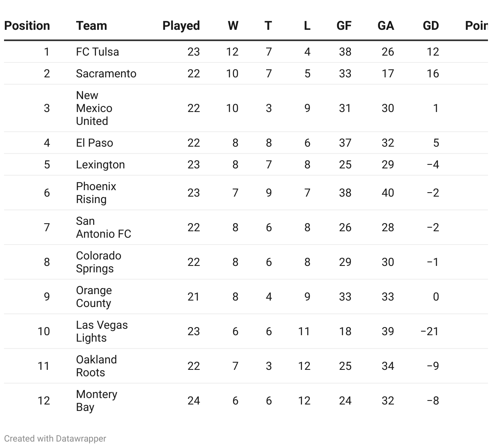Click the GF column header

point(344,26)
